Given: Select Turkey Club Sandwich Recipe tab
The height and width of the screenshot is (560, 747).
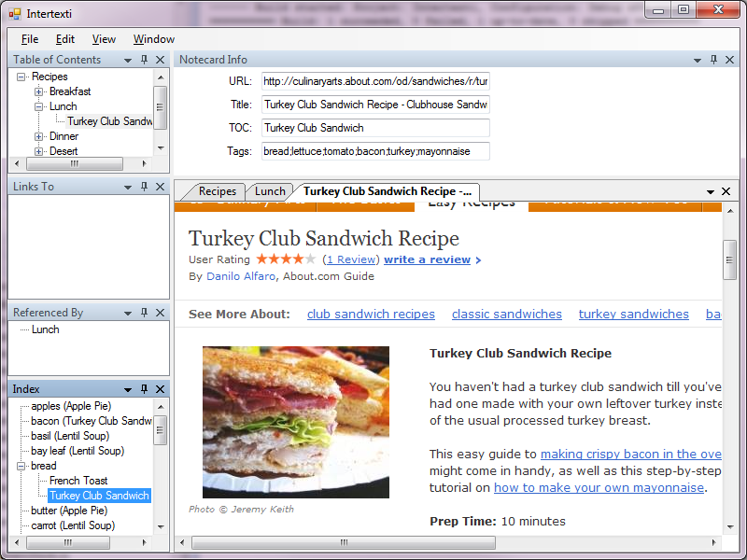Looking at the screenshot, I should [x=388, y=191].
